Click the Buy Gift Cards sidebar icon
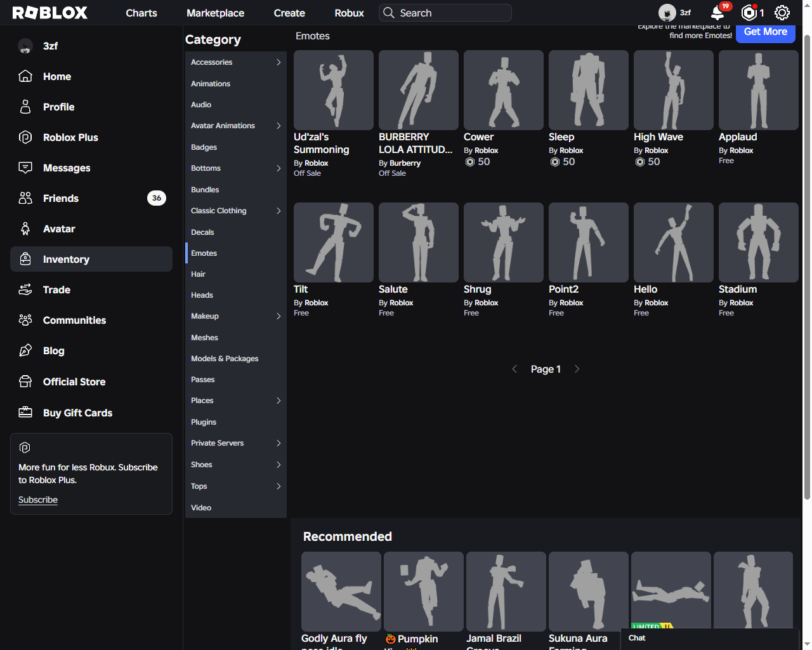The height and width of the screenshot is (650, 812). [25, 413]
